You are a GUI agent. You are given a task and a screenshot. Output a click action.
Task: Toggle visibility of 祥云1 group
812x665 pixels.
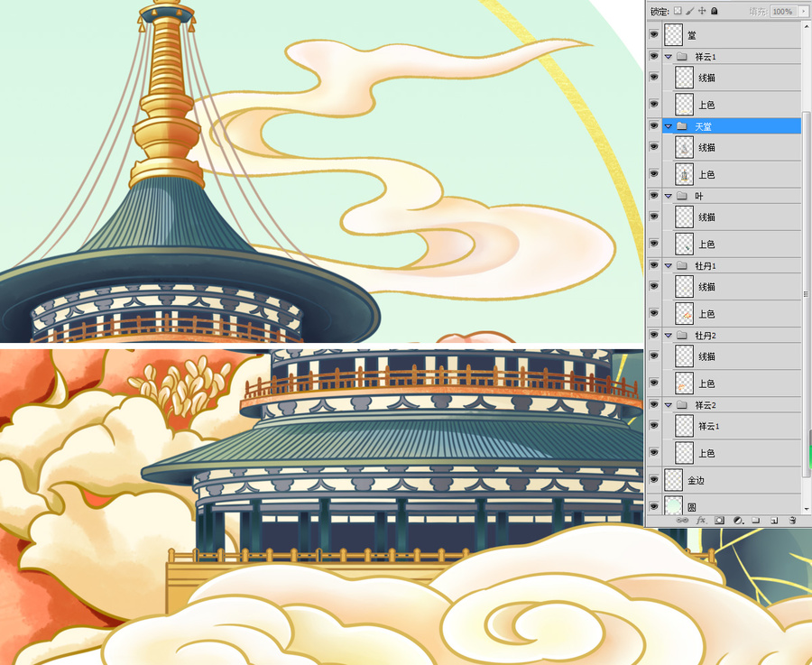click(x=654, y=56)
